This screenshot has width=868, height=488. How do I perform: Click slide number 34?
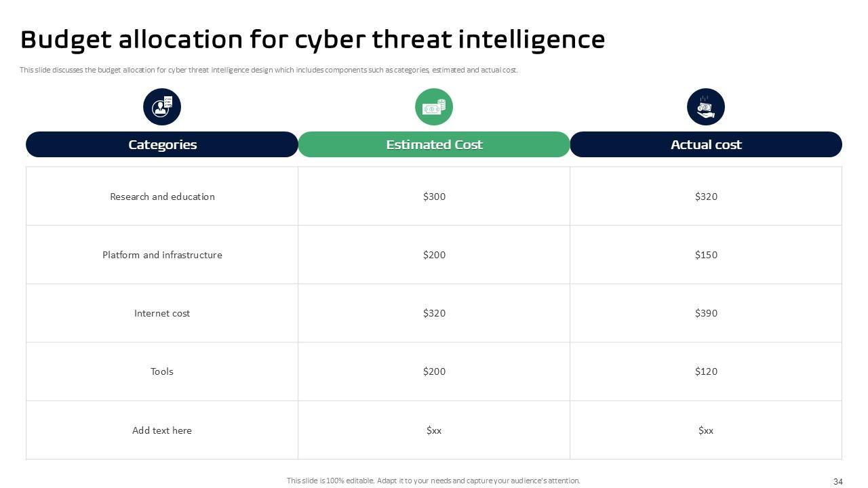pyautogui.click(x=837, y=482)
